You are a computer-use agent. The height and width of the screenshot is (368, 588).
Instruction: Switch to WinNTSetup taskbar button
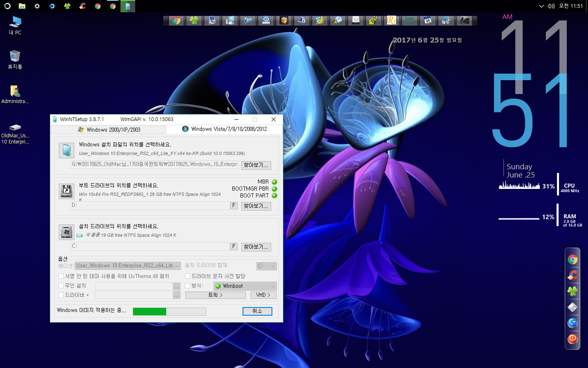[x=128, y=6]
